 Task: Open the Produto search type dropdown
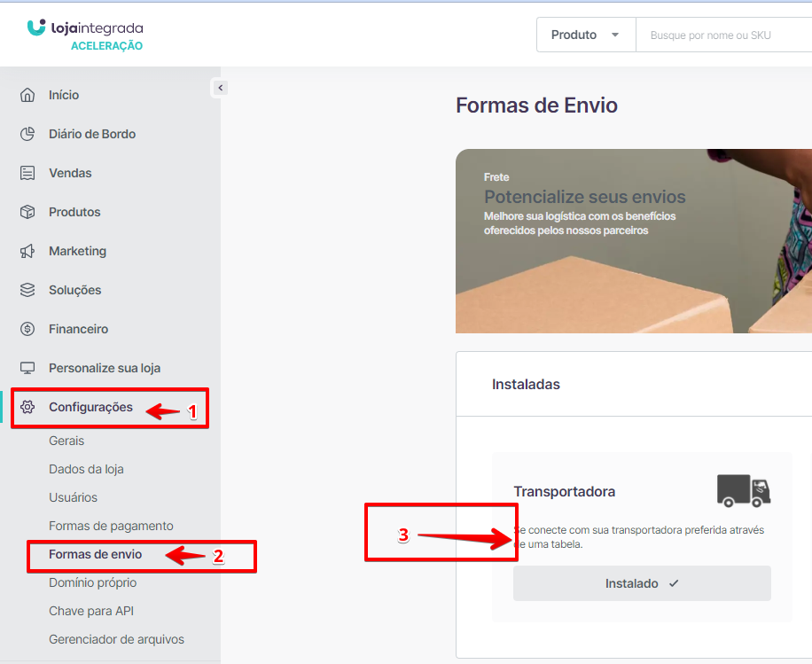[x=586, y=35]
